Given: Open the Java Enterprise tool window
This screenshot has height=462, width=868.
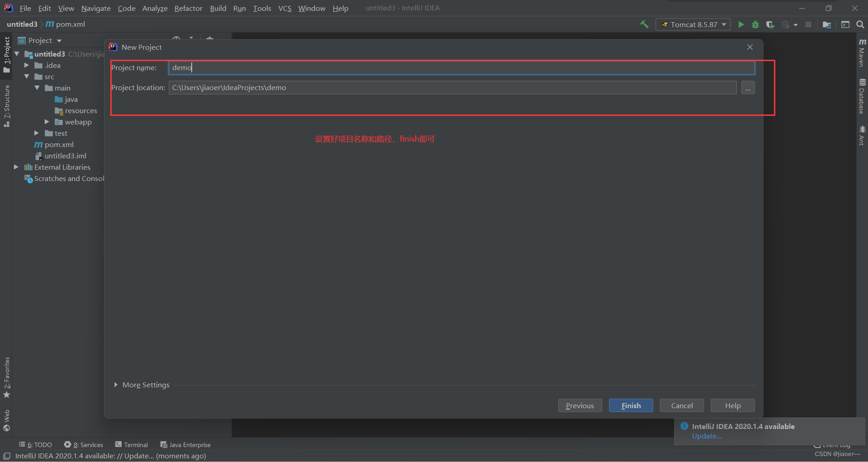Looking at the screenshot, I should 185,445.
